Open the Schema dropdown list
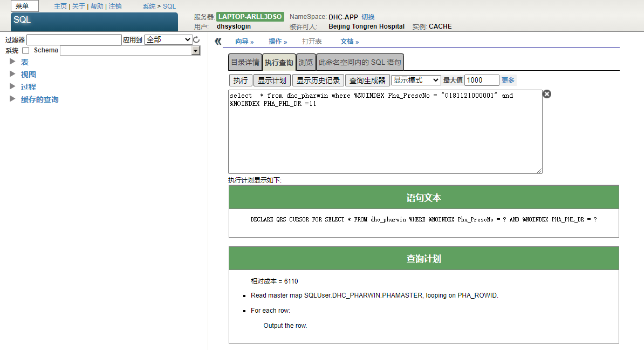The image size is (644, 350). tap(196, 51)
